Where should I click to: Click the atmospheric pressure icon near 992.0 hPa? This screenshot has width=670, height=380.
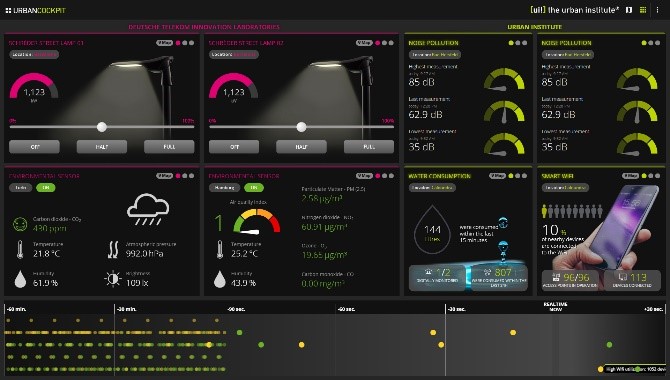click(113, 250)
